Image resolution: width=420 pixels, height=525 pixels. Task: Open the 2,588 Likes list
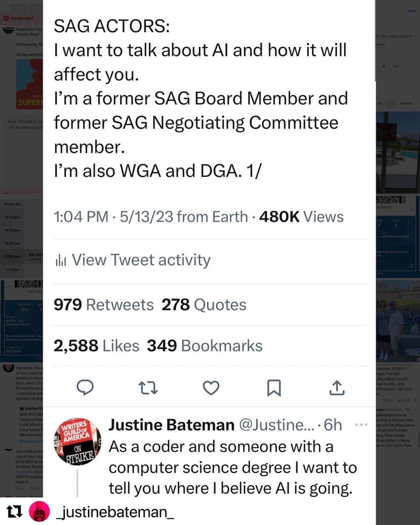(x=96, y=346)
